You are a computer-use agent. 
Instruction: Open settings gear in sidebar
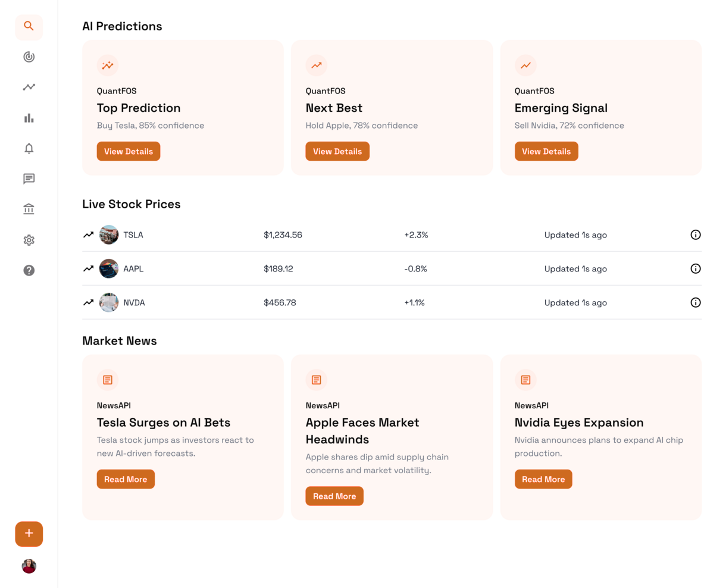(29, 240)
